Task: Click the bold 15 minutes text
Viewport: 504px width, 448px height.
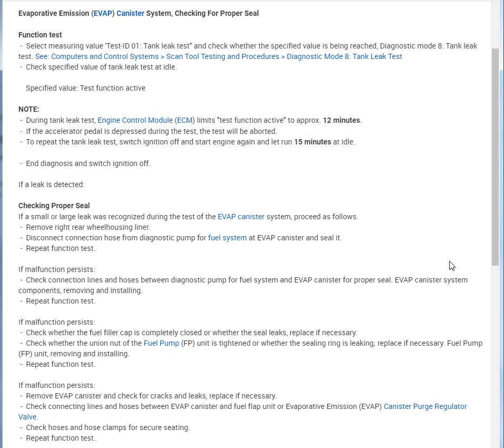Action: click(312, 142)
